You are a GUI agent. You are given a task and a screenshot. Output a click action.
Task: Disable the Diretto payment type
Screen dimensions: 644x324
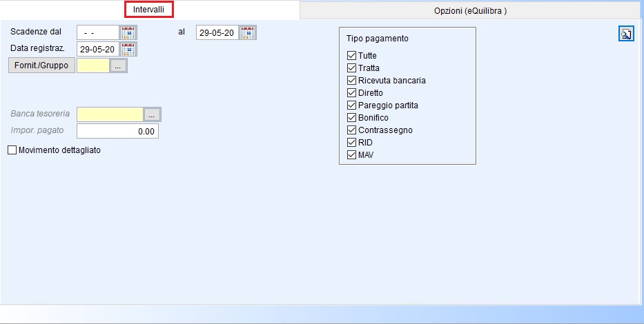click(x=352, y=93)
